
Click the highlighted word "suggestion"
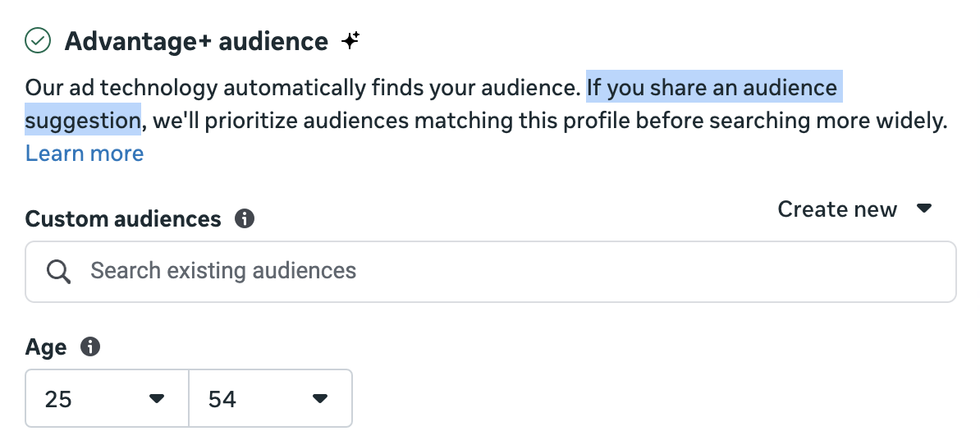pyautogui.click(x=83, y=120)
